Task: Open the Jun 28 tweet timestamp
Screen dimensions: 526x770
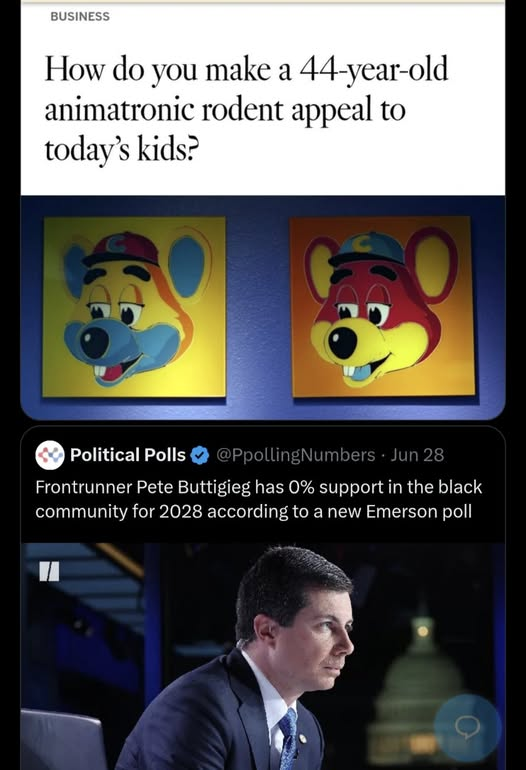Action: point(417,455)
